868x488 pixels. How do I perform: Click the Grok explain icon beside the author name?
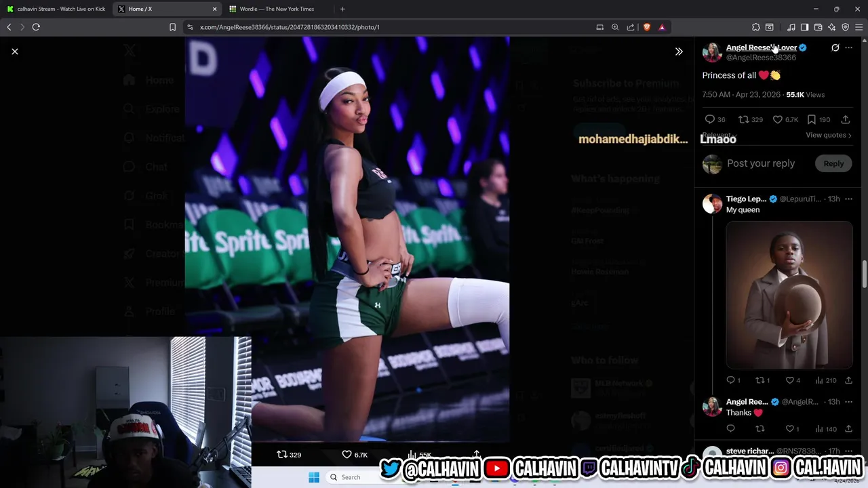point(835,48)
